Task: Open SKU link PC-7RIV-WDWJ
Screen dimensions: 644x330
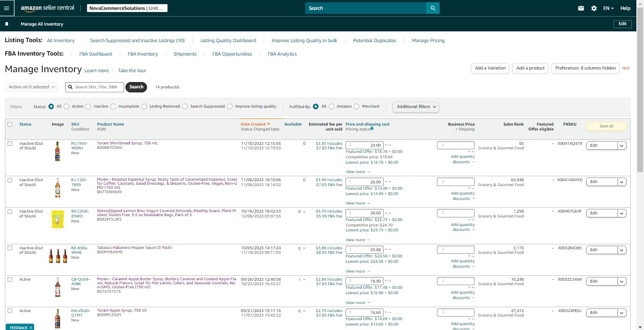Action: [x=79, y=145]
